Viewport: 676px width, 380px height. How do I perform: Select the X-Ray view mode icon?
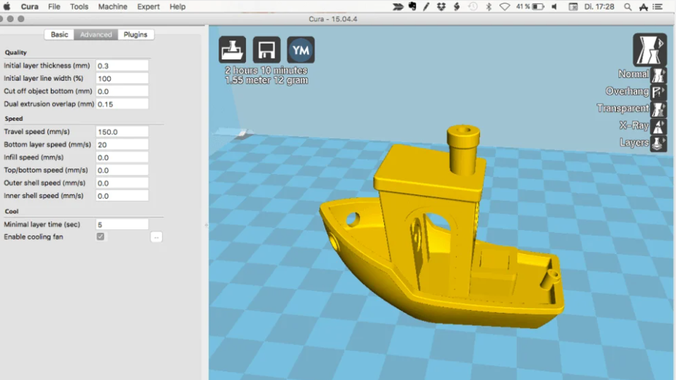pos(658,127)
